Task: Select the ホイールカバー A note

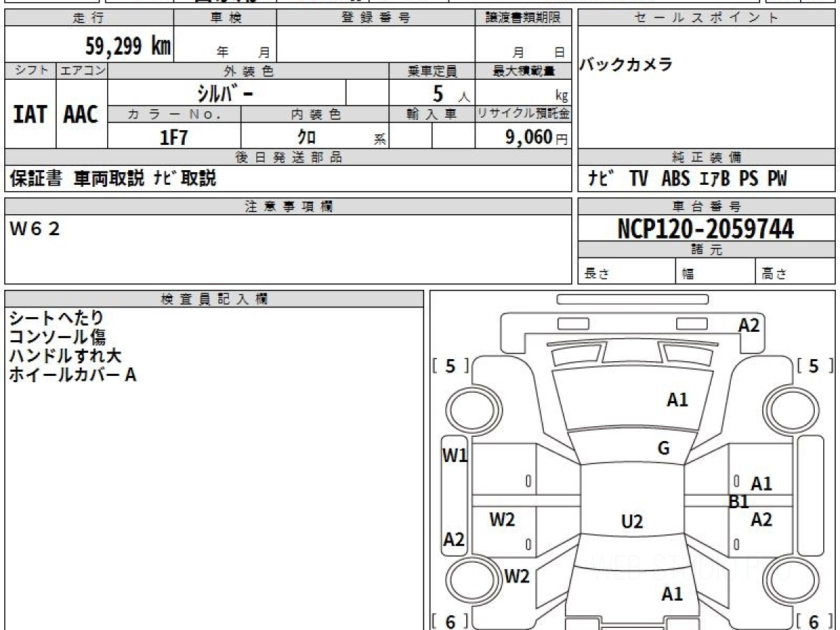Action: click(73, 375)
